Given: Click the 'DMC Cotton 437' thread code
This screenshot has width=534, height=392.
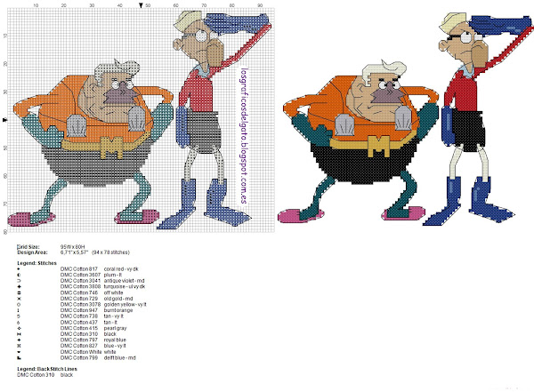Looking at the screenshot, I should pyautogui.click(x=79, y=323).
